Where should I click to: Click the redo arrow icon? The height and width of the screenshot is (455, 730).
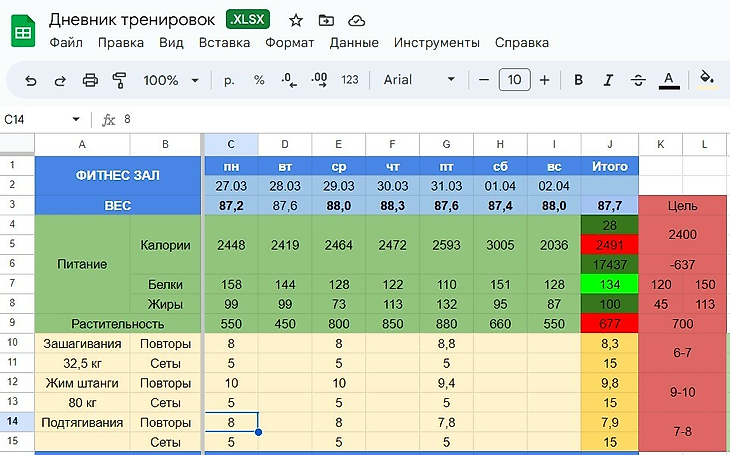coord(60,80)
